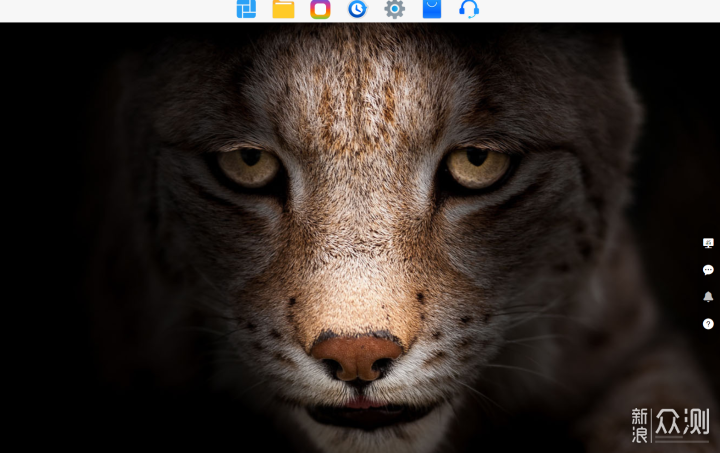
Task: Open the gear settings icon
Action: (394, 9)
